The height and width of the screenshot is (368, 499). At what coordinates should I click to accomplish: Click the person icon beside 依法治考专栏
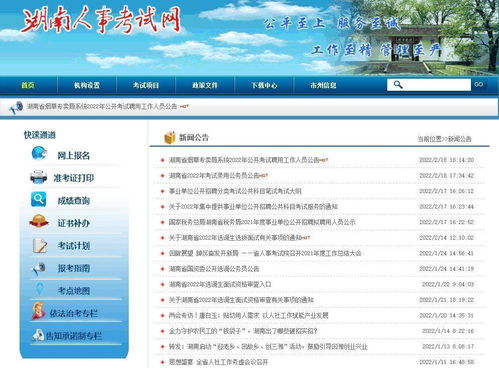[39, 311]
